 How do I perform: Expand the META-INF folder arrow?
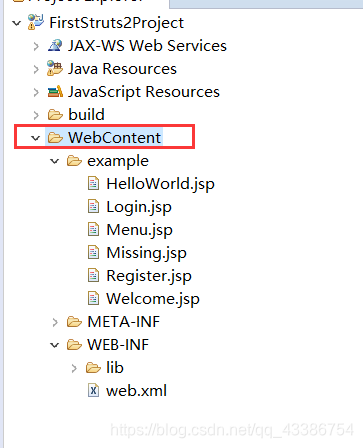click(x=55, y=322)
